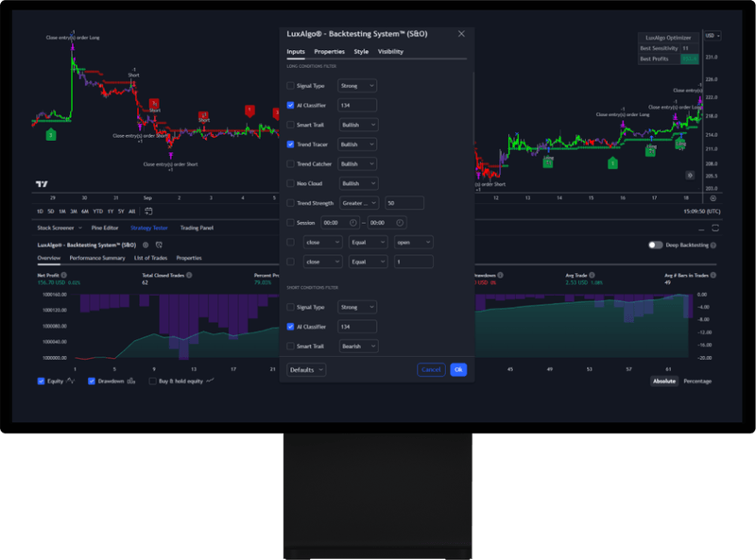Click the clock icon in Session start time

point(352,223)
